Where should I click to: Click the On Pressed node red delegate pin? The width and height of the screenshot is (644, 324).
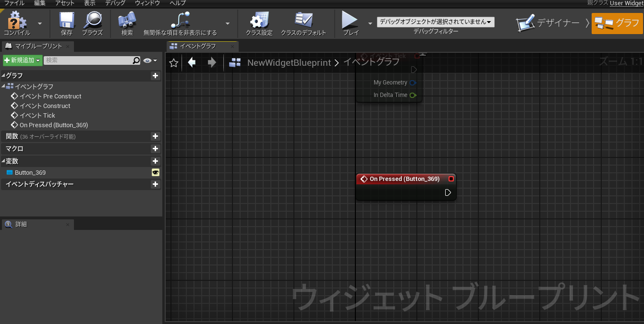451,179
